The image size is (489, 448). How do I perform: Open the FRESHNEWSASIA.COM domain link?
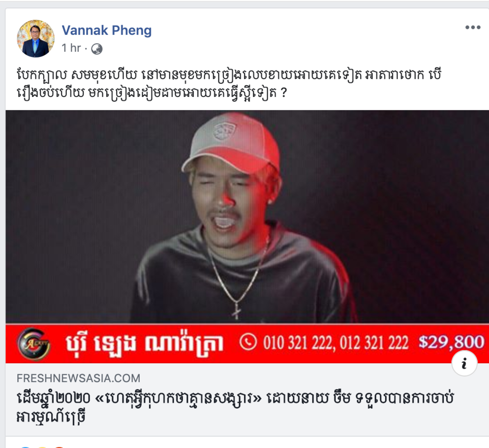coord(78,379)
